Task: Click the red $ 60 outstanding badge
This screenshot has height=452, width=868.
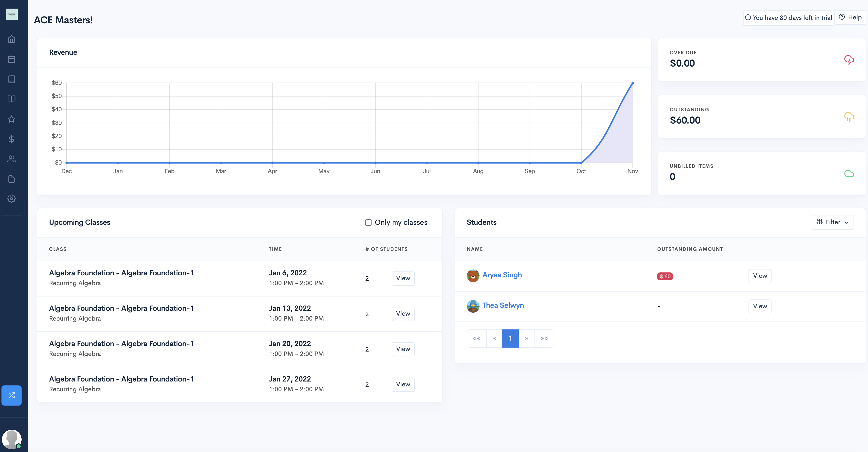Action: pos(665,276)
